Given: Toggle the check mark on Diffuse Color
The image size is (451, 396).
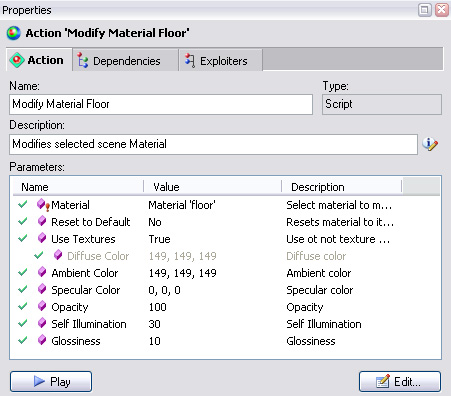Looking at the screenshot, I should tap(39, 255).
